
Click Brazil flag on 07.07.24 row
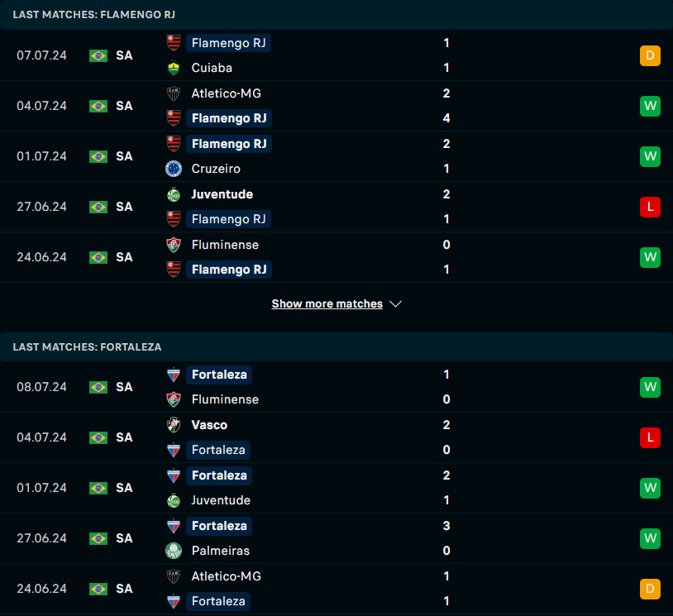tap(98, 55)
